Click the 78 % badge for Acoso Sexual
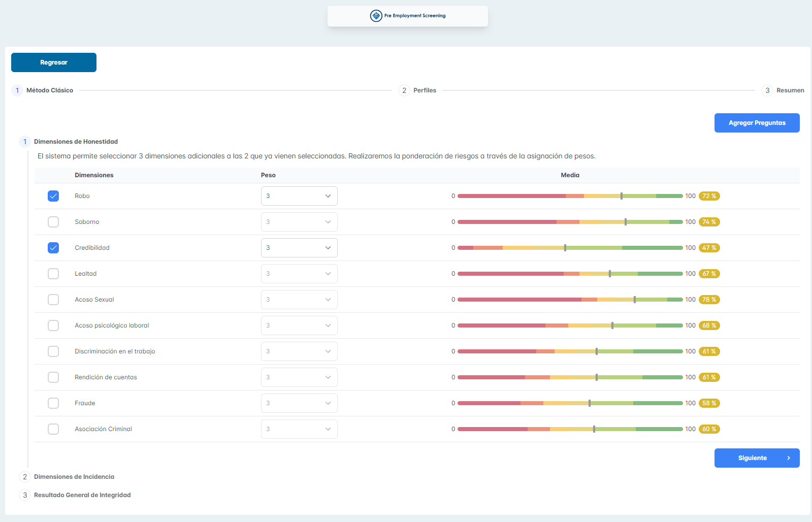Screen dimensions: 812x522 tap(709, 300)
